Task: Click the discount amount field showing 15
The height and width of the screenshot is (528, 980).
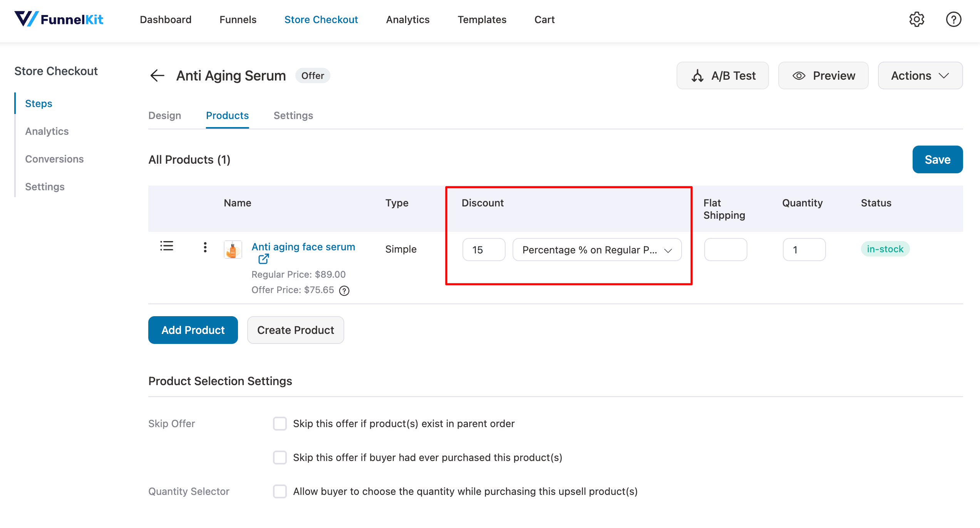Action: (x=484, y=250)
